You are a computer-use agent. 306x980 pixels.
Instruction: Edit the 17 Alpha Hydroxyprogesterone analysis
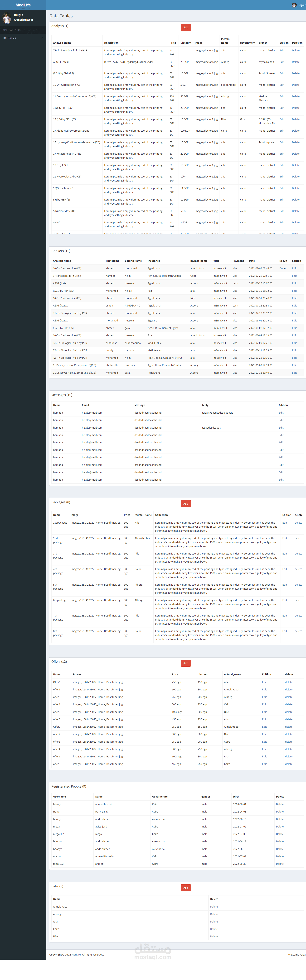pyautogui.click(x=282, y=131)
